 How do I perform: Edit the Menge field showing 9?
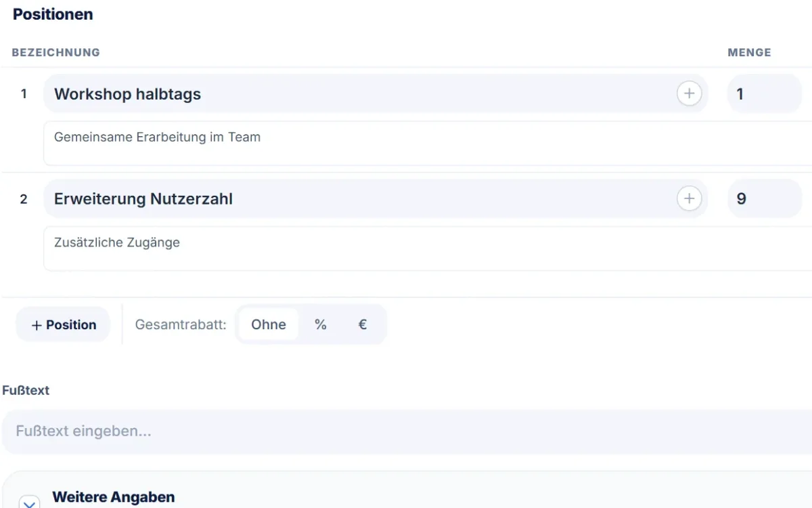click(765, 198)
